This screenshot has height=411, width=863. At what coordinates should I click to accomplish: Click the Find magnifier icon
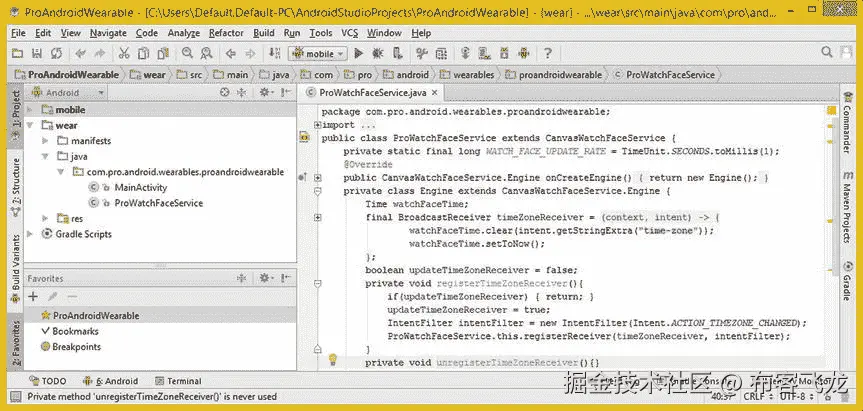tap(187, 53)
